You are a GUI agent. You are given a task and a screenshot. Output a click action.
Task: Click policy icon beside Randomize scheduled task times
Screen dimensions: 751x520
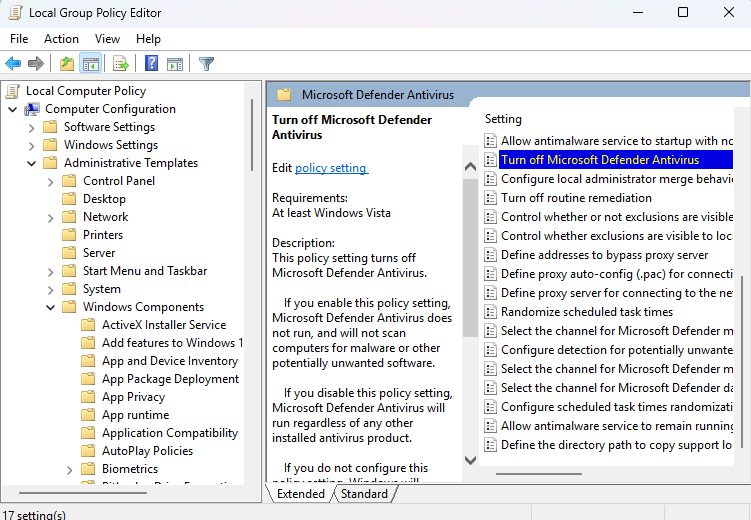coord(490,312)
